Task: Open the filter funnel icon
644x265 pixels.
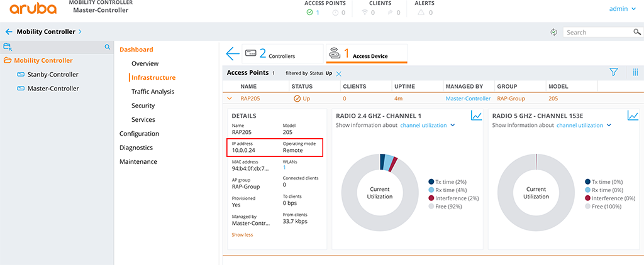Action: (x=614, y=73)
